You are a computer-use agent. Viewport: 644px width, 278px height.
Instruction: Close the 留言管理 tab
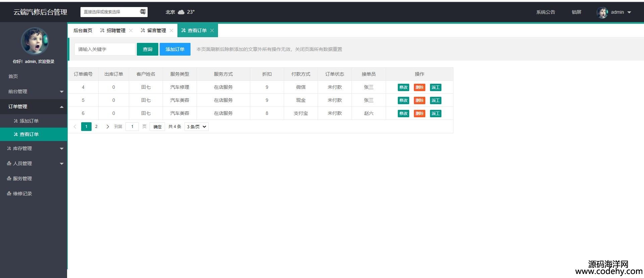coord(171,30)
